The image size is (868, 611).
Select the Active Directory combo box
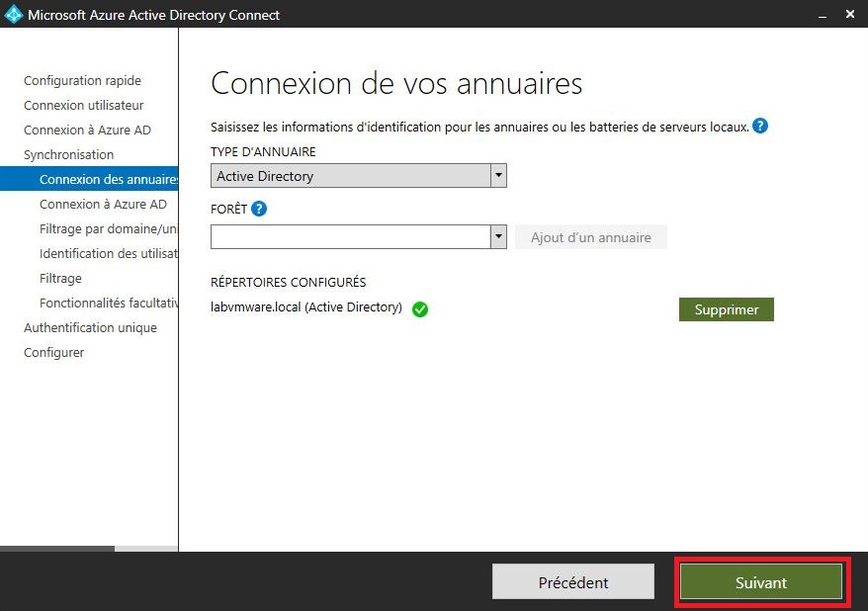click(x=359, y=176)
